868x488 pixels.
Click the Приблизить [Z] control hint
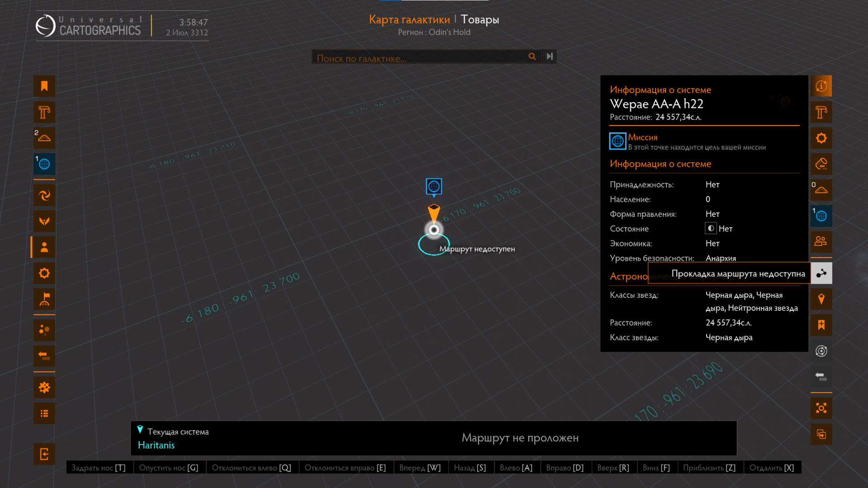(x=709, y=468)
